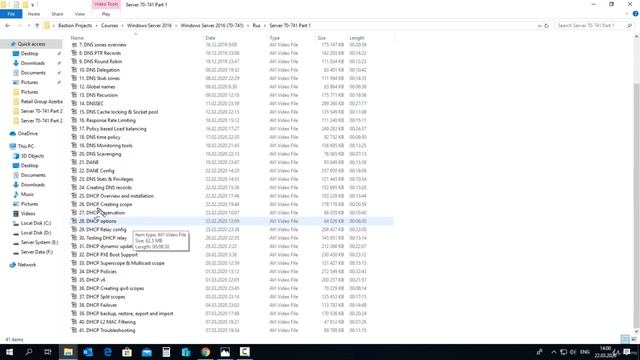Open Retail Group Azerbaijan folder in sidebar
The image size is (640, 360).
tap(42, 101)
